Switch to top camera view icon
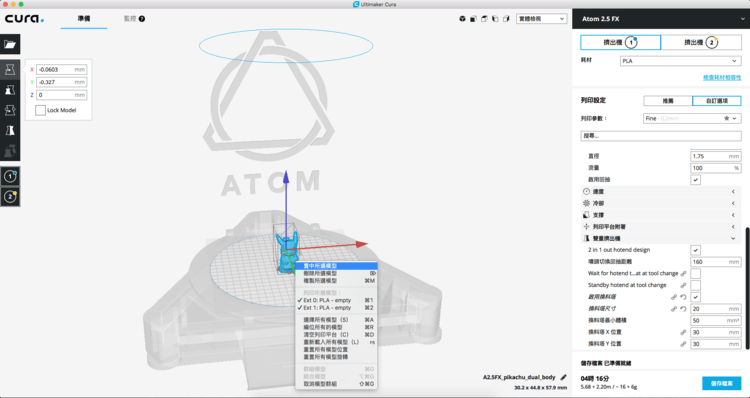 [x=484, y=19]
